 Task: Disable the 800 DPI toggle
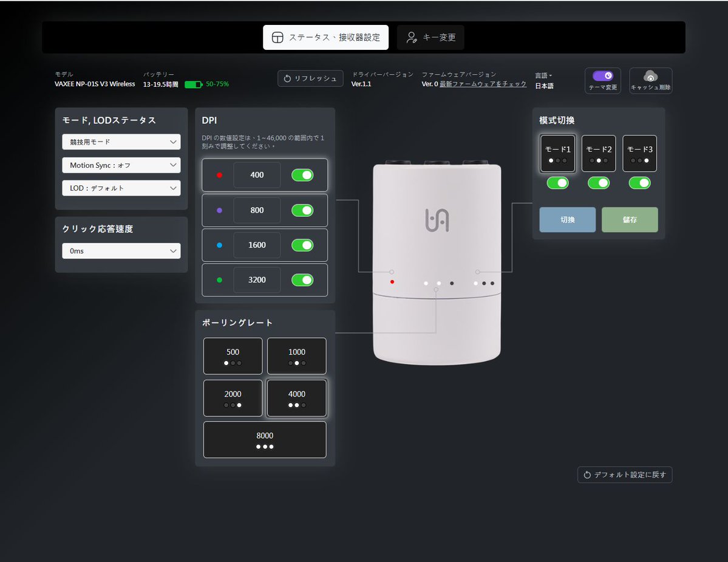click(302, 210)
